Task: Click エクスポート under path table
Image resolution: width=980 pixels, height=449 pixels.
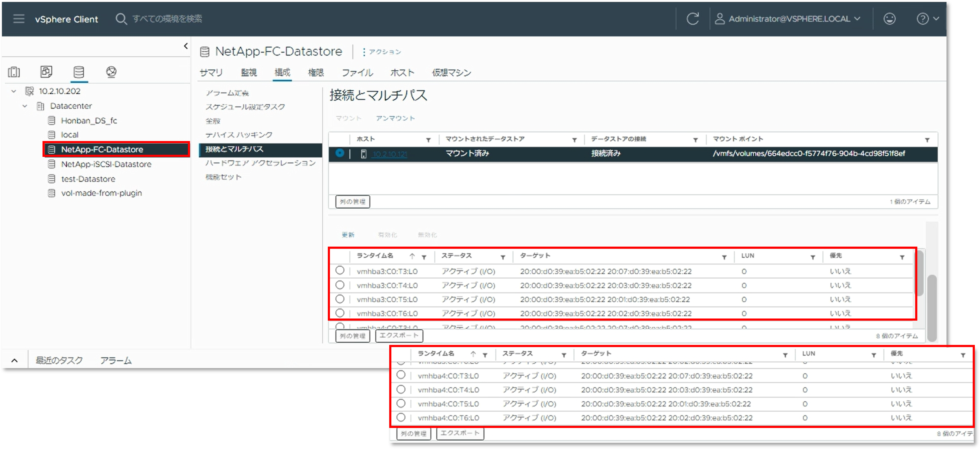Action: point(399,336)
